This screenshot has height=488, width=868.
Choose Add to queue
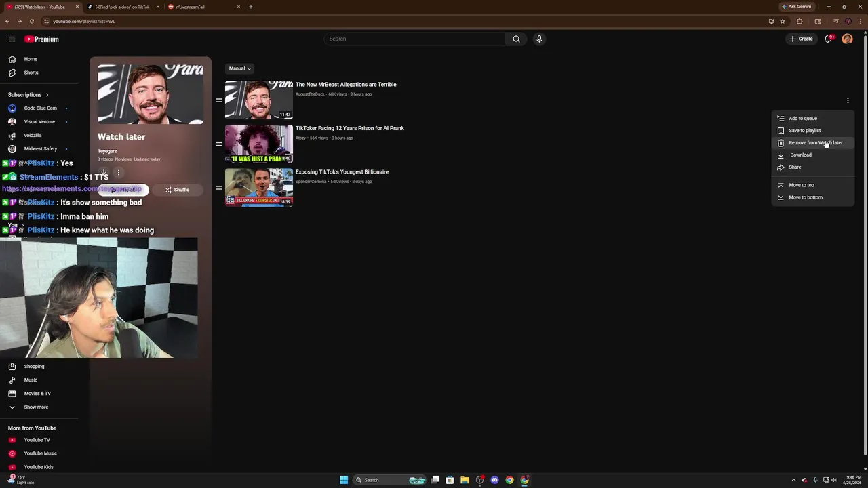pyautogui.click(x=812, y=119)
